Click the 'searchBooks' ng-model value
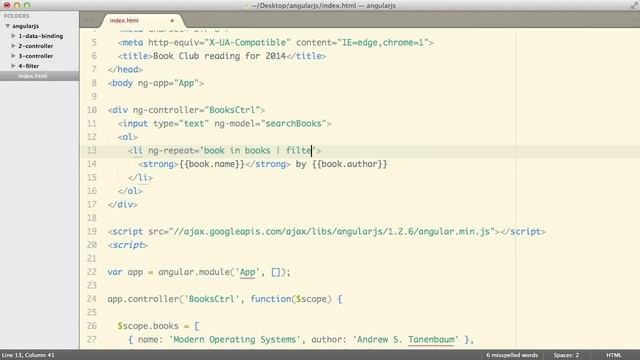640x360 pixels. pos(293,123)
